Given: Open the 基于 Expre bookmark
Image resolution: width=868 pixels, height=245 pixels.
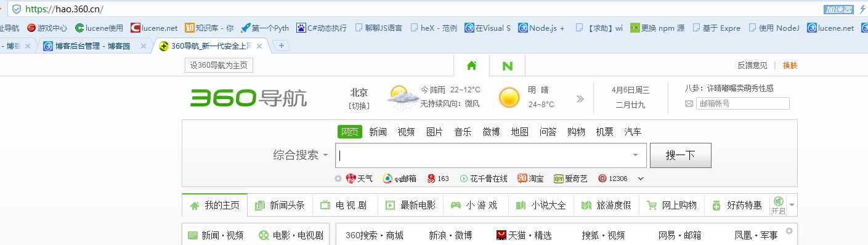Looking at the screenshot, I should pos(717,28).
